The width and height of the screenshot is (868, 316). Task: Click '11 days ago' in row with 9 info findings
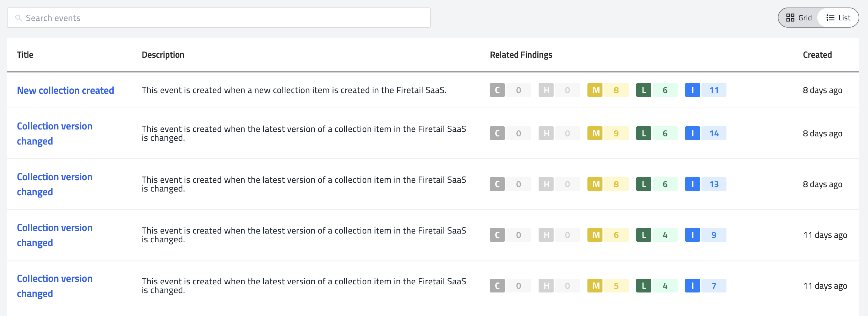[825, 235]
